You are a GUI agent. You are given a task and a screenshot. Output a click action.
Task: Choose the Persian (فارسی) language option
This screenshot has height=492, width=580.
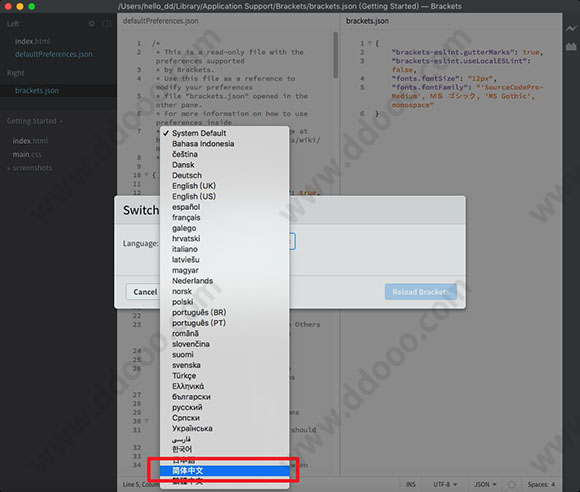[x=225, y=439]
